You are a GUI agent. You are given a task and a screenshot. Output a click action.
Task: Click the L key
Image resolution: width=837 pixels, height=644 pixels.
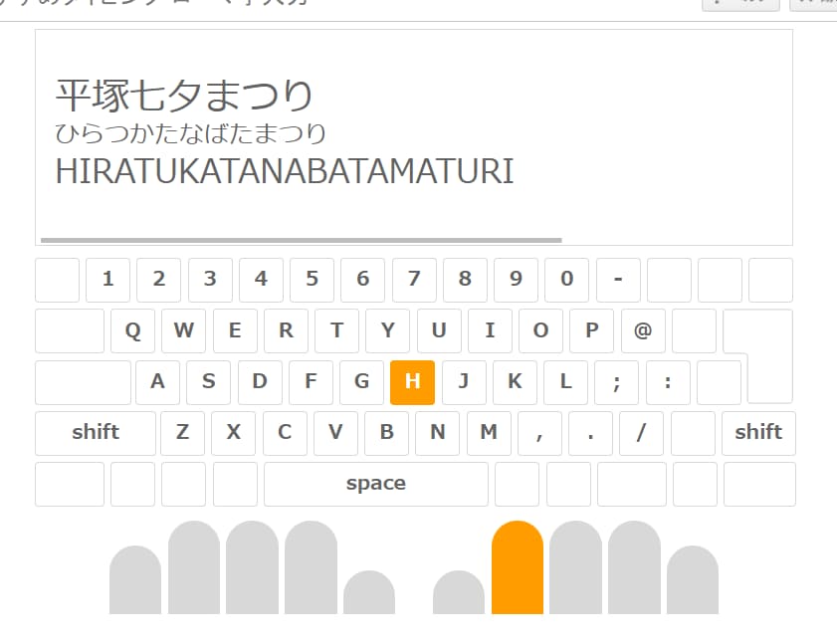point(566,382)
